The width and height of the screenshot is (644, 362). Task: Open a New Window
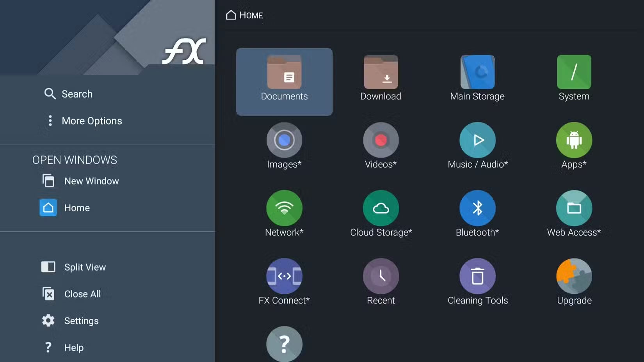[x=91, y=181]
